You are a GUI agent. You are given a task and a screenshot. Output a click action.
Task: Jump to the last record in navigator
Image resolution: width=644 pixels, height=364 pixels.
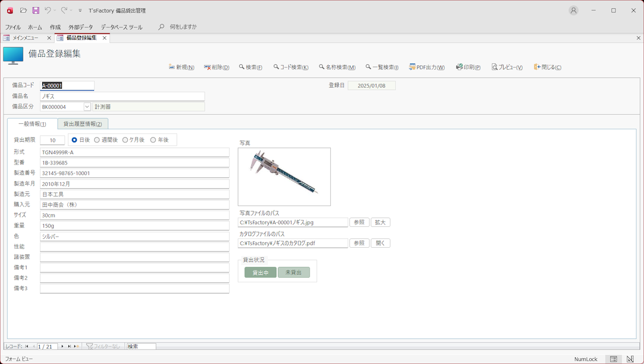[70, 346]
